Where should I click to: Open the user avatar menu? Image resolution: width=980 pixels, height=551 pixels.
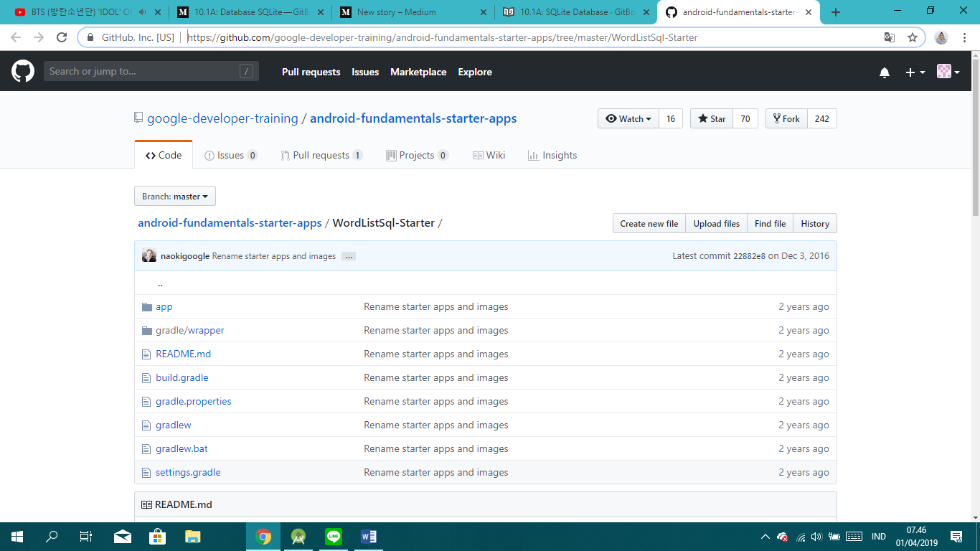pyautogui.click(x=948, y=72)
